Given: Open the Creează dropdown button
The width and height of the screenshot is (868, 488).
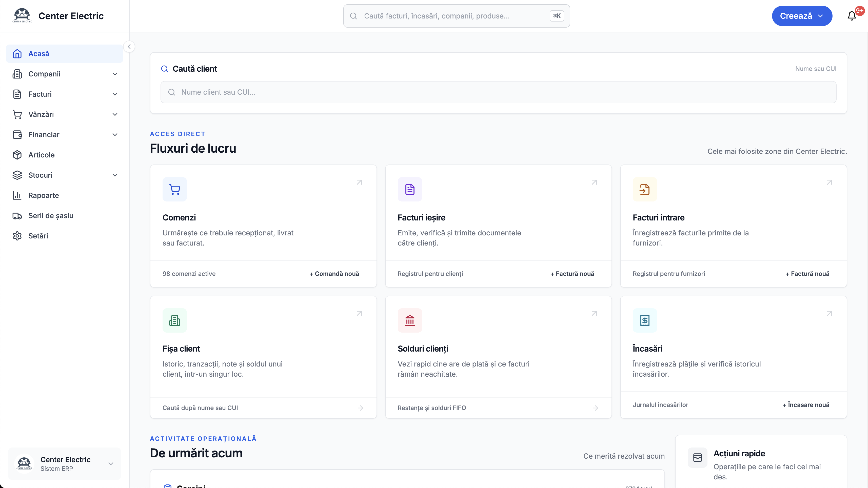Looking at the screenshot, I should [x=802, y=16].
